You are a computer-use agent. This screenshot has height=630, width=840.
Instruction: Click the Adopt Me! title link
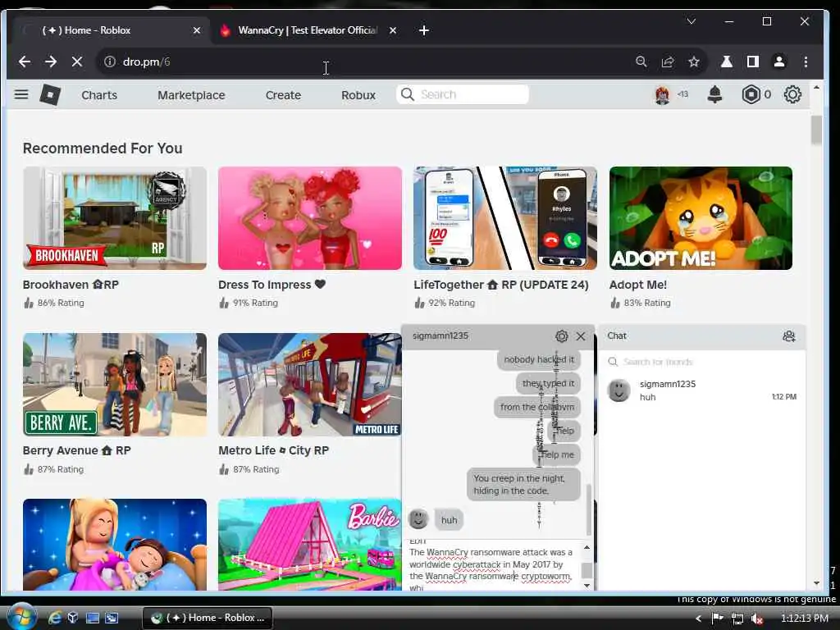tap(638, 285)
